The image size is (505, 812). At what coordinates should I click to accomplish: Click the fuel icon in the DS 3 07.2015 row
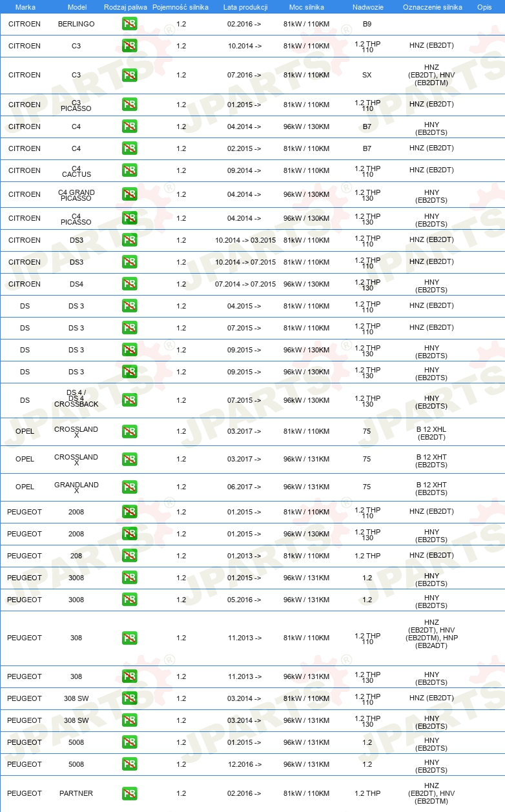click(129, 329)
